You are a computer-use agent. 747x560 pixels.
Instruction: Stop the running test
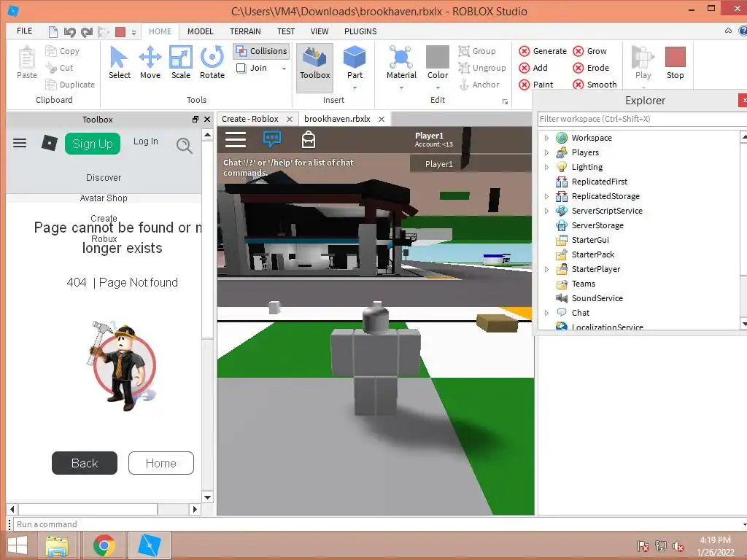pos(675,63)
